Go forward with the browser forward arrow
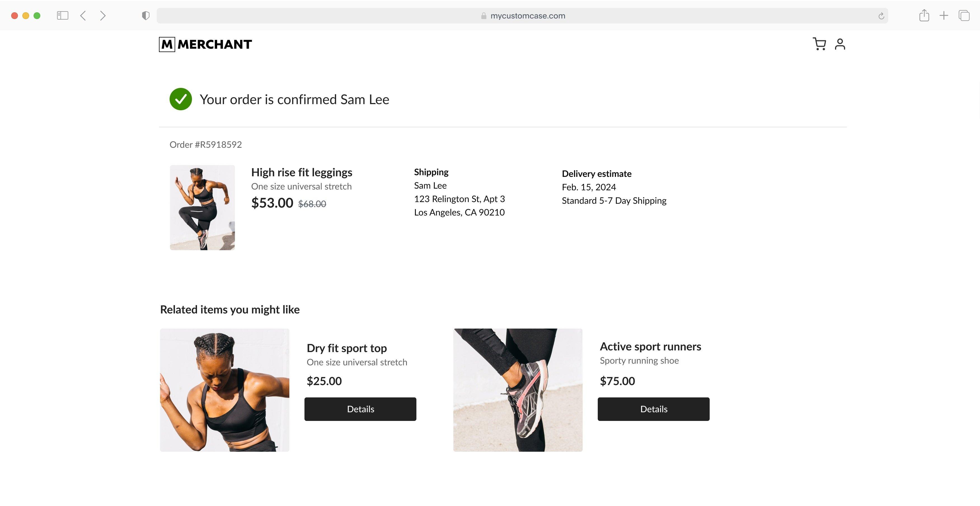 103,16
